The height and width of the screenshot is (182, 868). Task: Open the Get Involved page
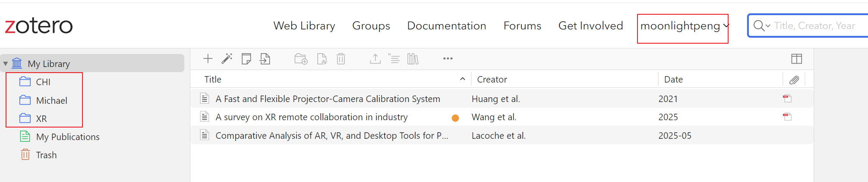[x=591, y=26]
